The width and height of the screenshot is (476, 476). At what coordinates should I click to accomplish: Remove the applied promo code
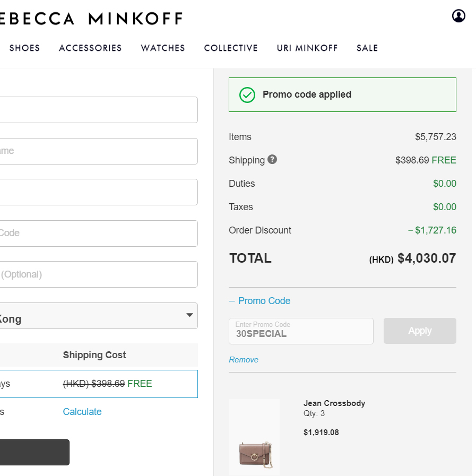click(x=244, y=360)
